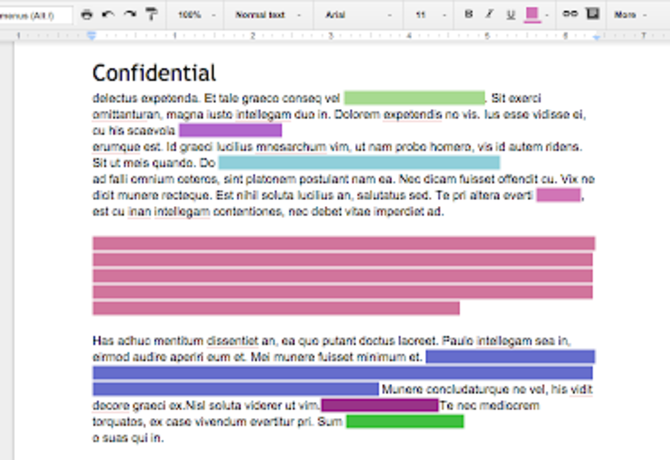Click the purple redaction block after scaevola
The image size is (670, 460).
231,130
